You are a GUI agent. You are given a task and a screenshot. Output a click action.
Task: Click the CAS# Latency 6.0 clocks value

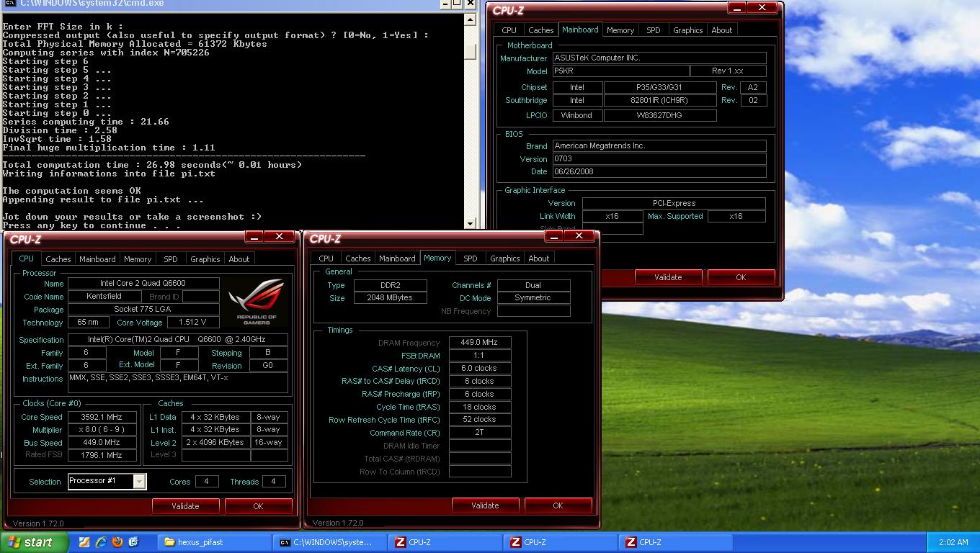[x=480, y=369]
